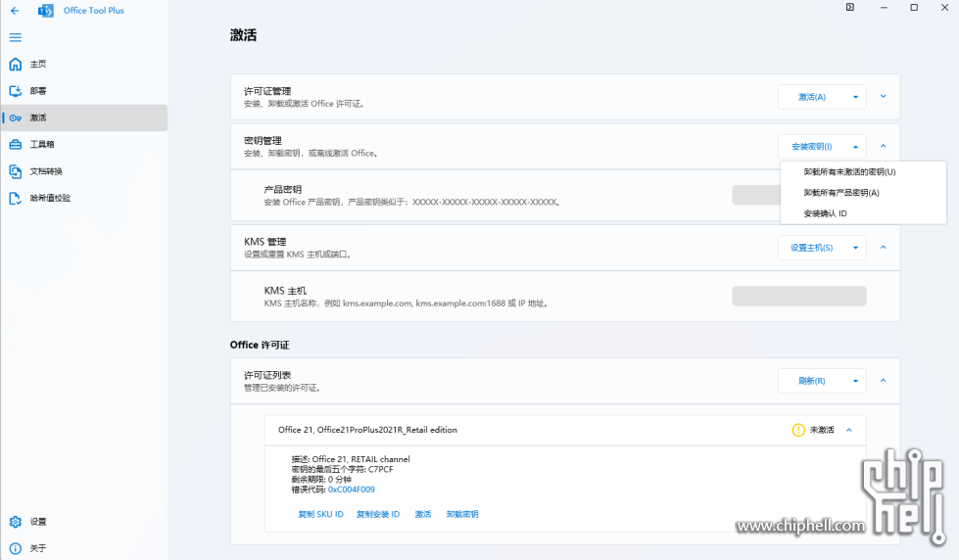Screen dimensions: 959x560
Task: Choose 卸载所有产品密钥(A) menu entry
Action: coord(863,193)
